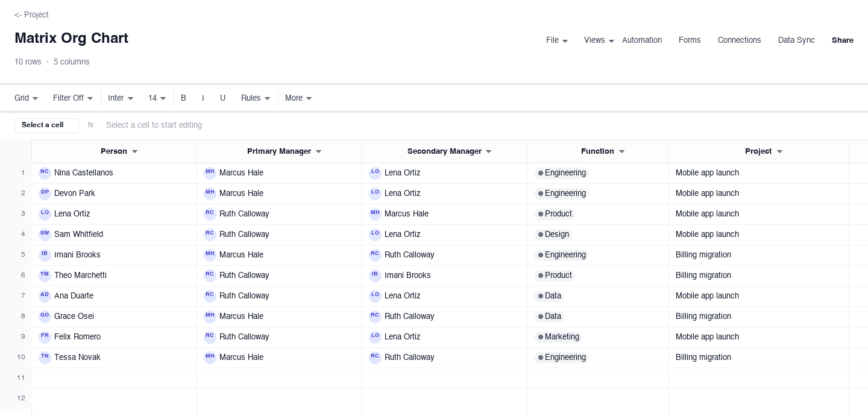Open the Project column dropdown arrow
Image resolution: width=868 pixels, height=416 pixels.
(779, 152)
